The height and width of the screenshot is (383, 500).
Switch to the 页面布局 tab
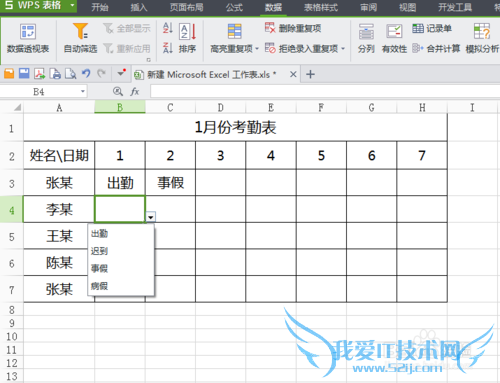point(187,7)
